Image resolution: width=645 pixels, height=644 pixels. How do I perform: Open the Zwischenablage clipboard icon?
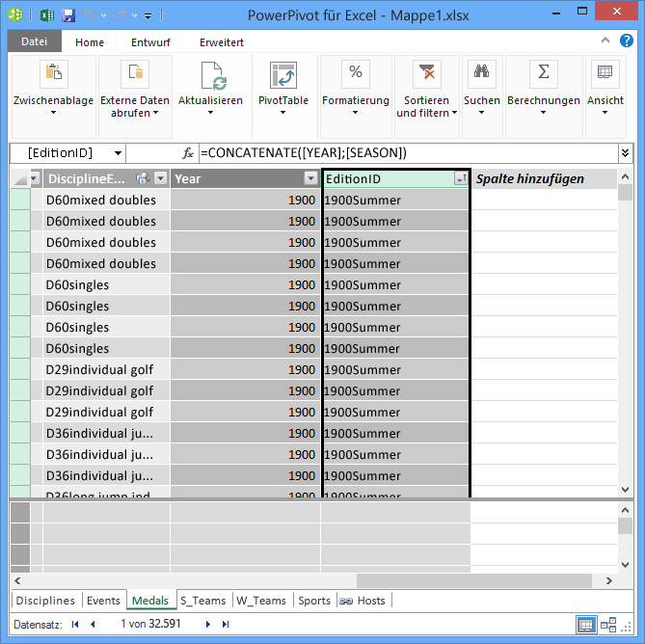click(x=54, y=74)
